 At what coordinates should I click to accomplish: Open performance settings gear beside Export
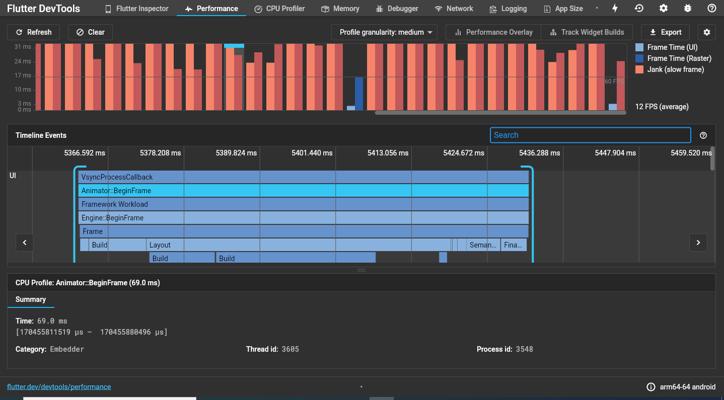(706, 32)
